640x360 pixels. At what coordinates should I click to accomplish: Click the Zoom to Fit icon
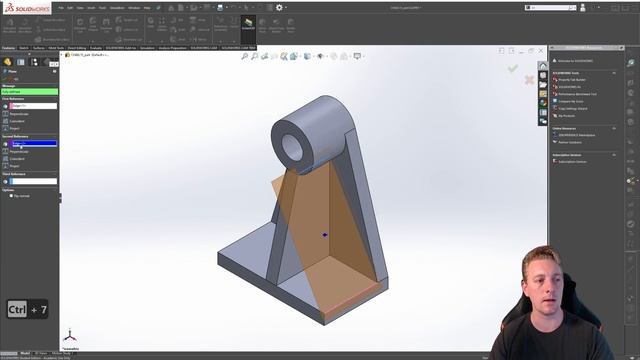coord(244,56)
